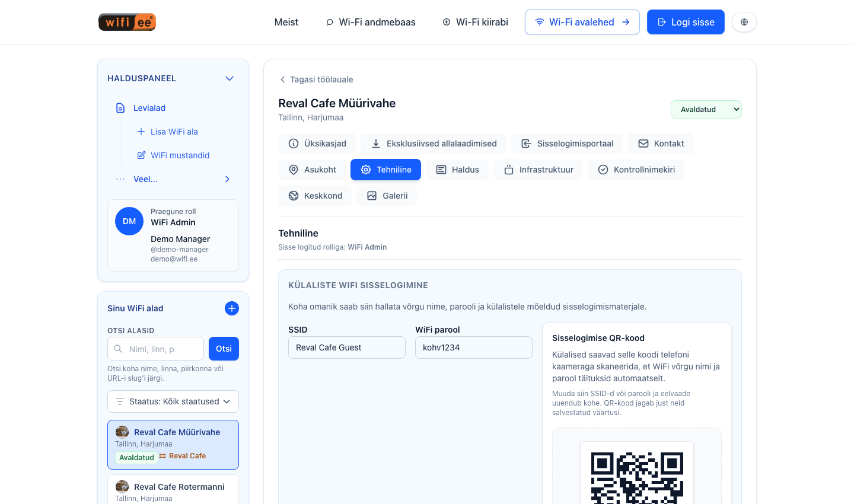Click the demo@wifi.ee email text
This screenshot has height=504, width=854.
tap(174, 259)
